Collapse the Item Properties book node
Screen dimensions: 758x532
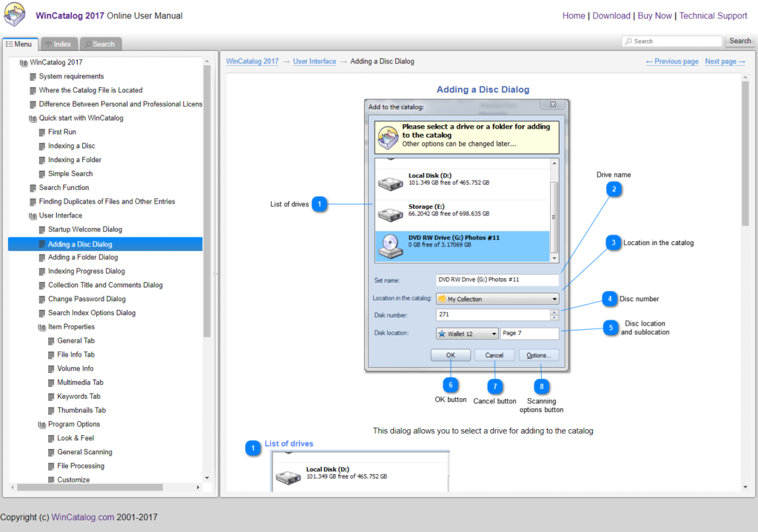point(42,327)
